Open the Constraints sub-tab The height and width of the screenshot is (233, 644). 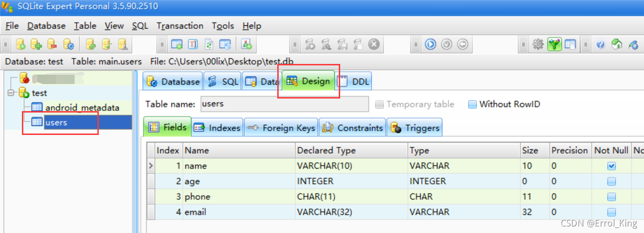[x=353, y=127]
